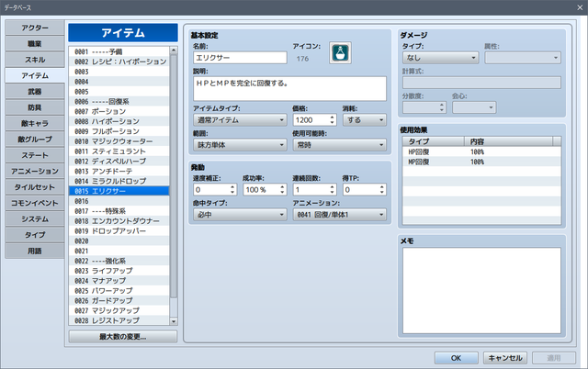Open the タイルセット tab
This screenshot has width=588, height=369.
pyautogui.click(x=35, y=187)
